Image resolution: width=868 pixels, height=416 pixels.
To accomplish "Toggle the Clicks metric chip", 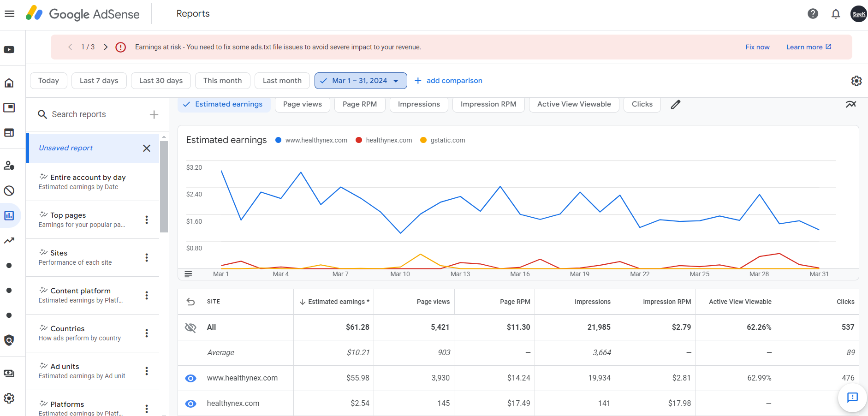I will [x=642, y=104].
